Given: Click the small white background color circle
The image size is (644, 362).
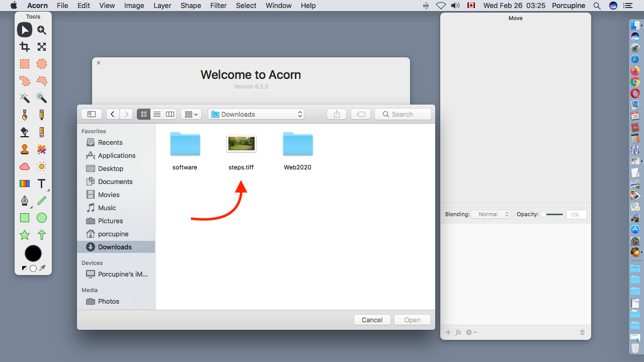Looking at the screenshot, I should coord(33,268).
